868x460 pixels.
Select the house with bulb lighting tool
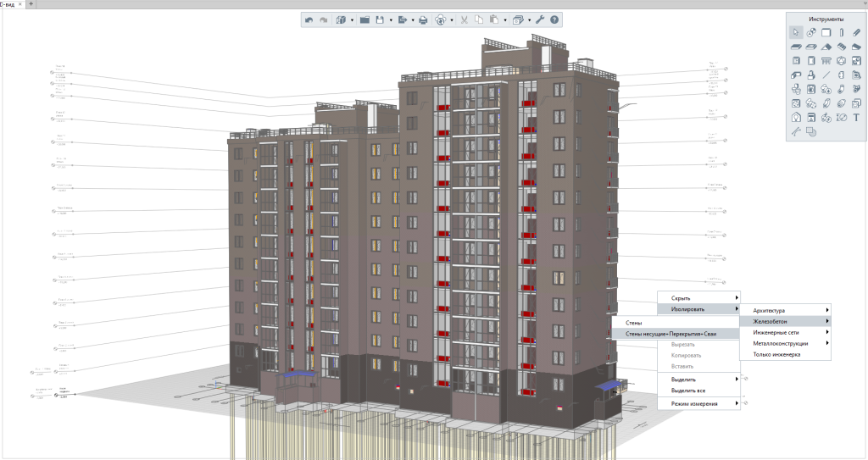click(x=795, y=118)
